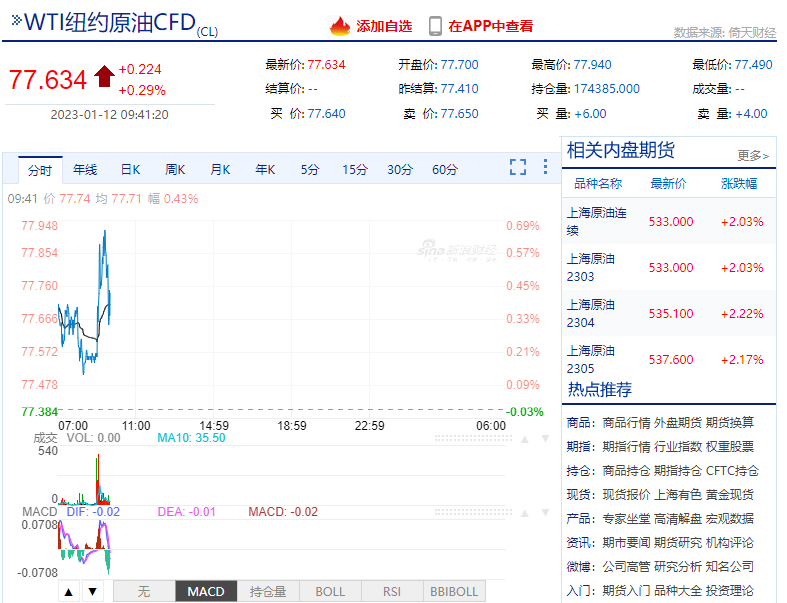Click the double-chevron icon before WTI title

point(17,20)
